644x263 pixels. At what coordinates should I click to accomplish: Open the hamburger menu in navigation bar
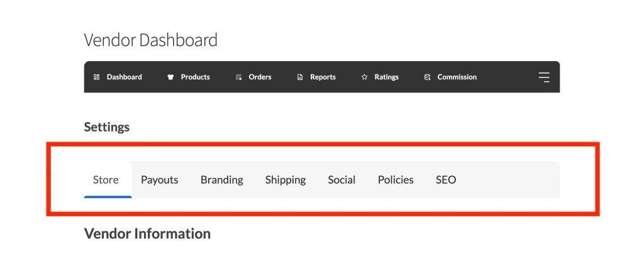544,77
